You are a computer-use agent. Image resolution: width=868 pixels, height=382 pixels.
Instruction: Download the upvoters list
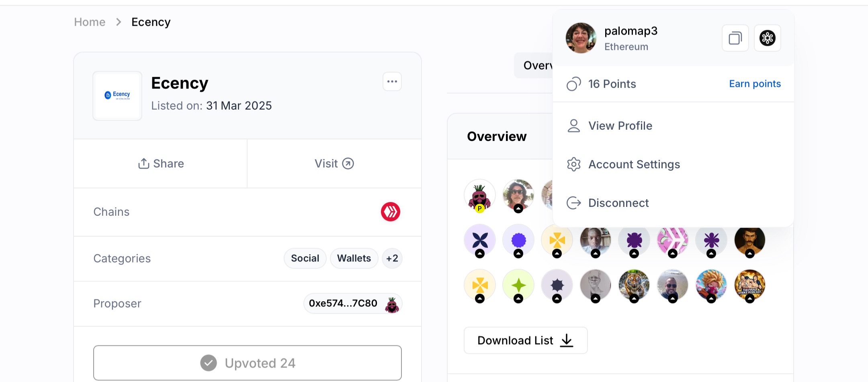(526, 341)
